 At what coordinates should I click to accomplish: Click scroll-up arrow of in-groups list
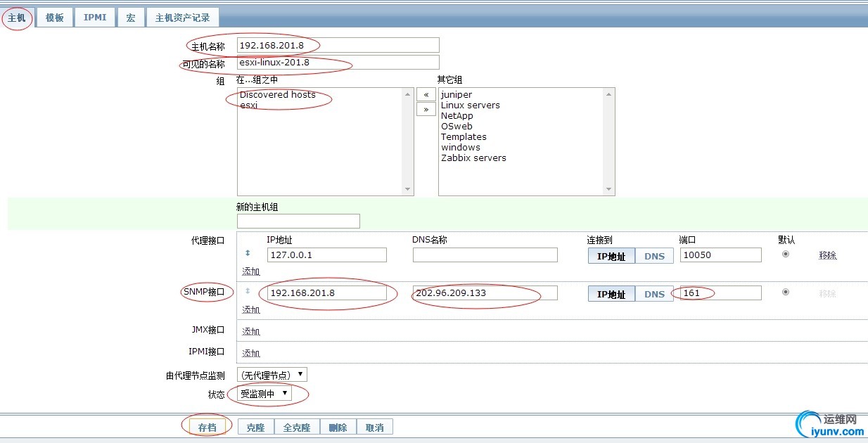pos(407,94)
